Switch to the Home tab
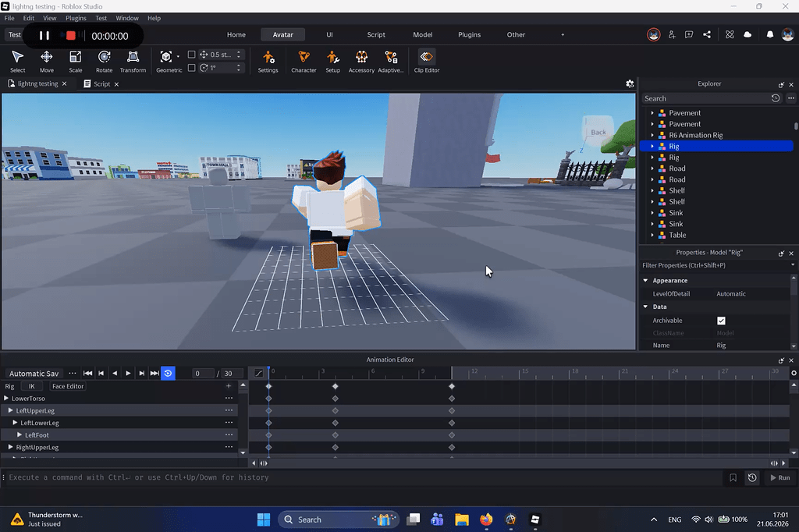 pos(236,34)
